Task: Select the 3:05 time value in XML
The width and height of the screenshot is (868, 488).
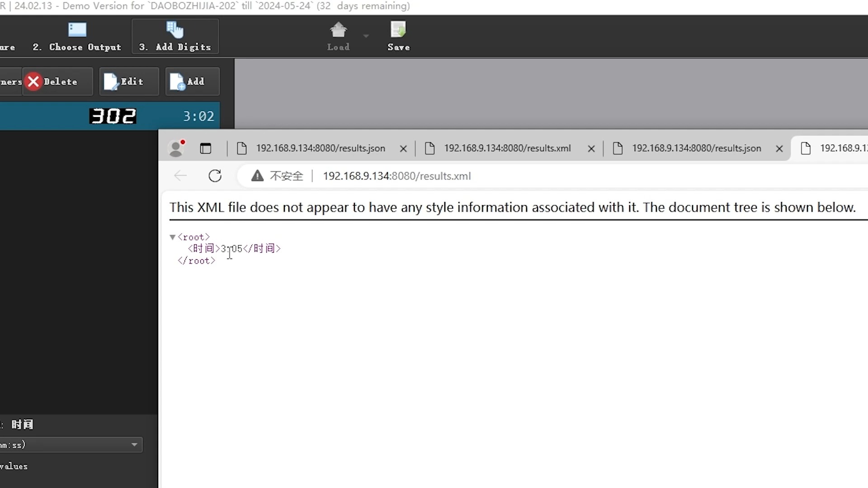Action: click(231, 249)
